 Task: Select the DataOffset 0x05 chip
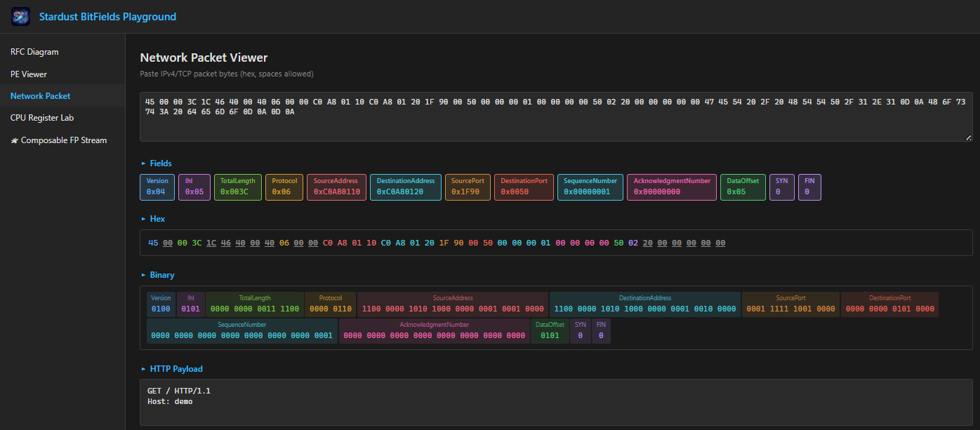[742, 187]
